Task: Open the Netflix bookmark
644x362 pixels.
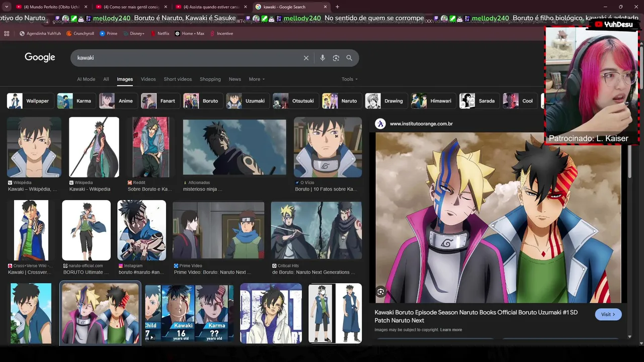Action: point(160,34)
